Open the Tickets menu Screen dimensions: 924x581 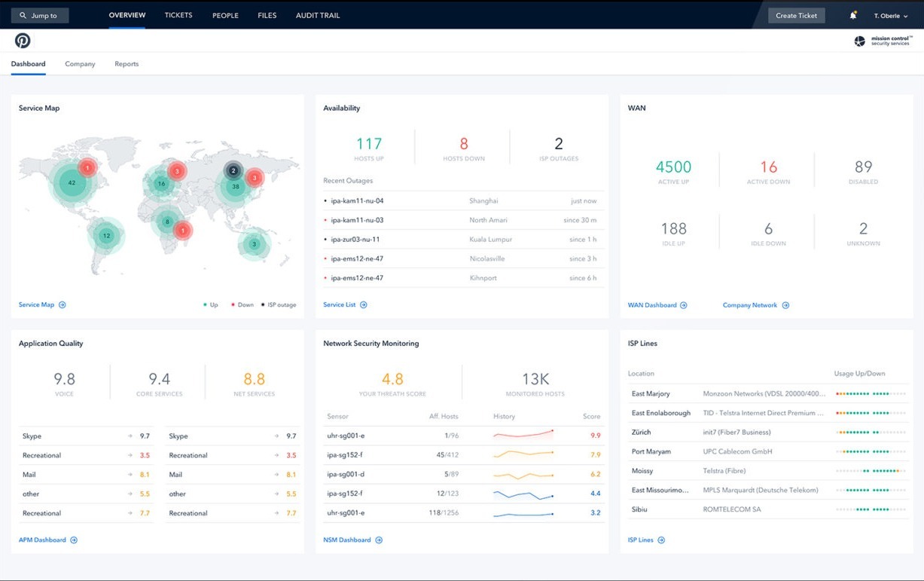click(178, 15)
